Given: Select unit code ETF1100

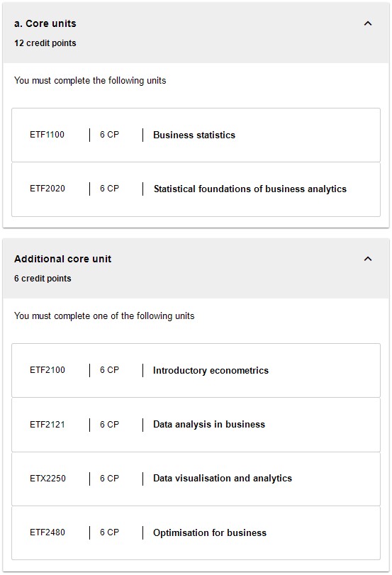Looking at the screenshot, I should point(47,135).
